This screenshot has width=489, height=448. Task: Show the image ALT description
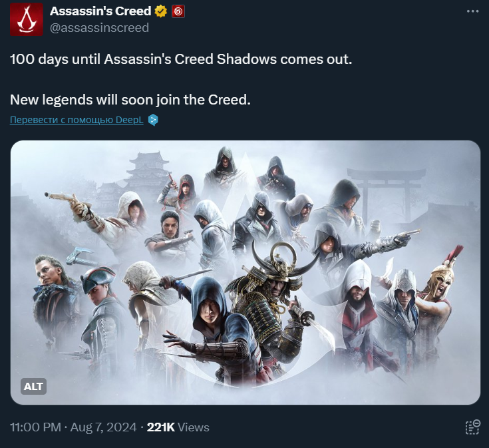[33, 386]
